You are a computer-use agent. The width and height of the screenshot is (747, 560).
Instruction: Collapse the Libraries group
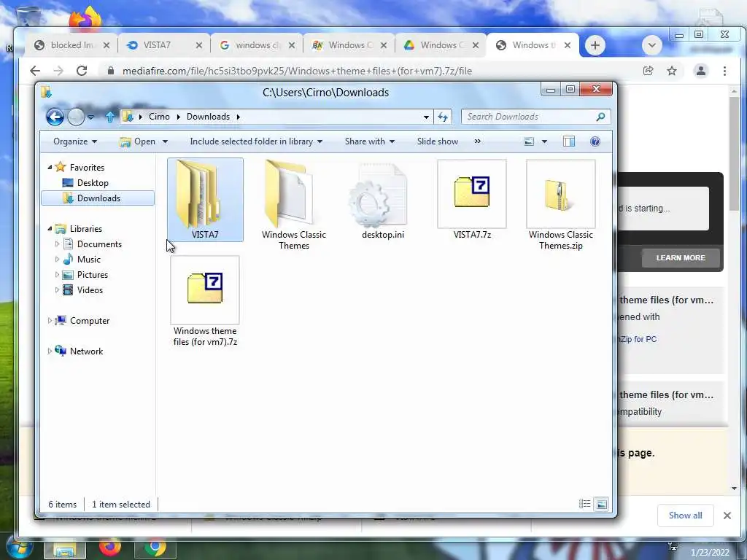50,228
